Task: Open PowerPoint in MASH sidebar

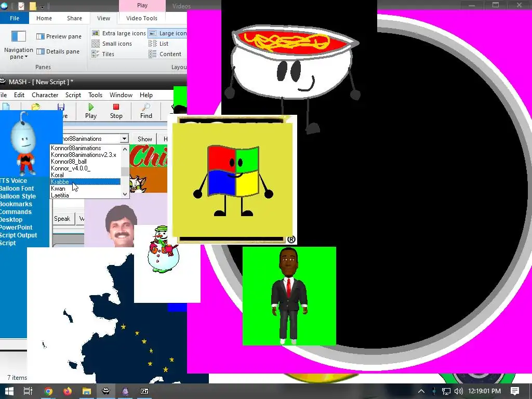Action: pyautogui.click(x=16, y=228)
